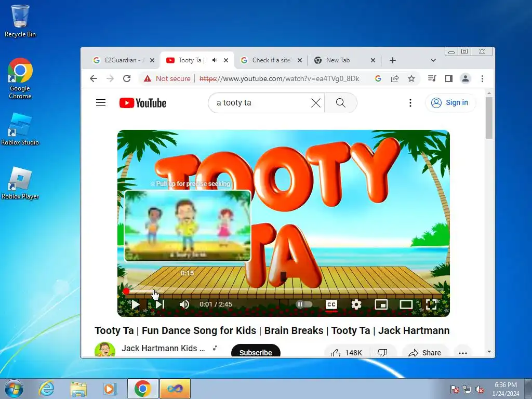Play the Tooty Ta video
The height and width of the screenshot is (399, 532).
click(136, 304)
